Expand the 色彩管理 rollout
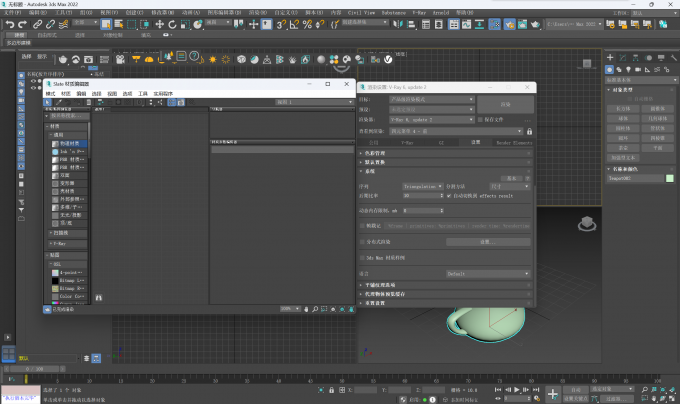This screenshot has height=404, width=680. pos(446,153)
